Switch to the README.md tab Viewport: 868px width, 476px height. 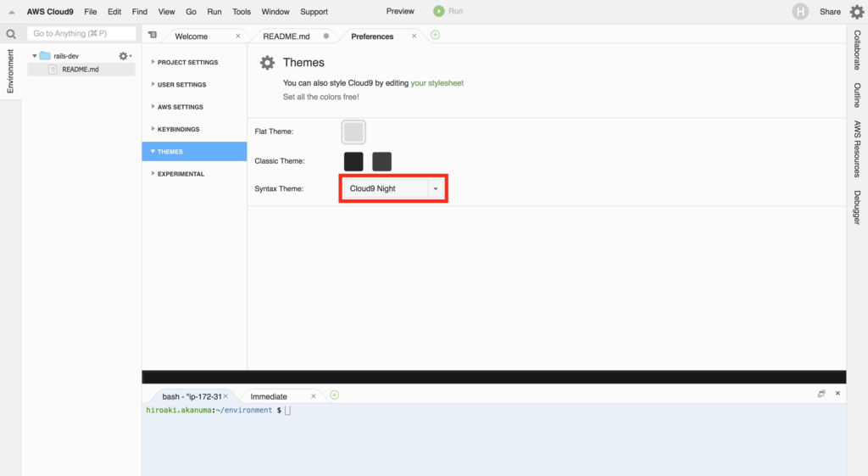(x=287, y=36)
